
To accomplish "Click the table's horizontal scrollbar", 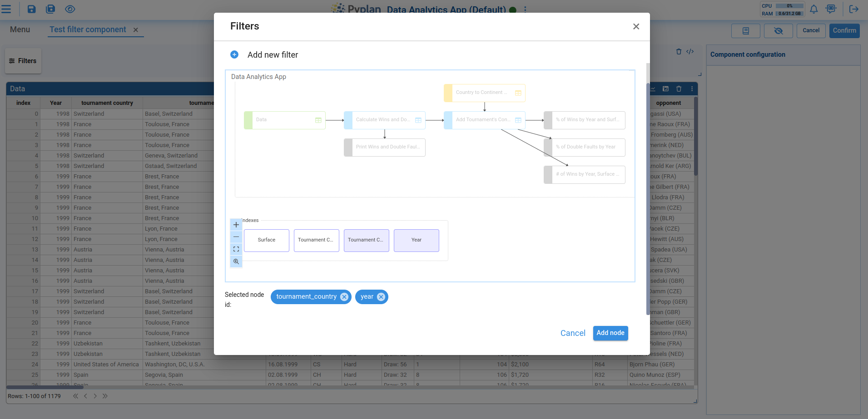I will pyautogui.click(x=45, y=387).
